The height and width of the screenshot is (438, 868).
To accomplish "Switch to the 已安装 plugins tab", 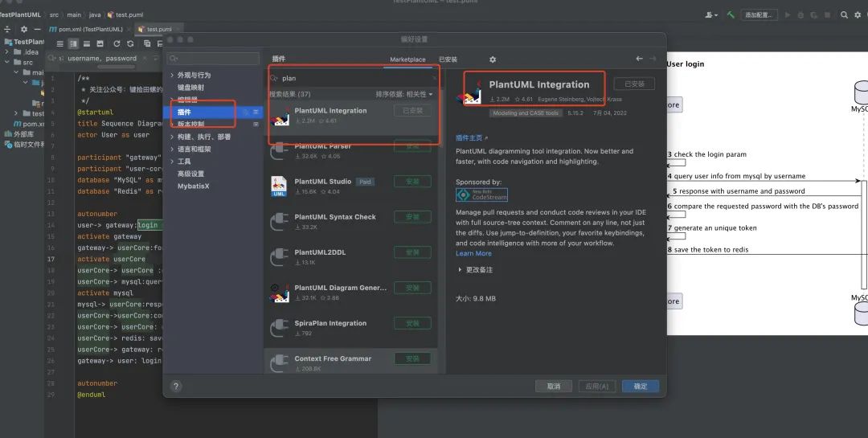I will (x=448, y=59).
